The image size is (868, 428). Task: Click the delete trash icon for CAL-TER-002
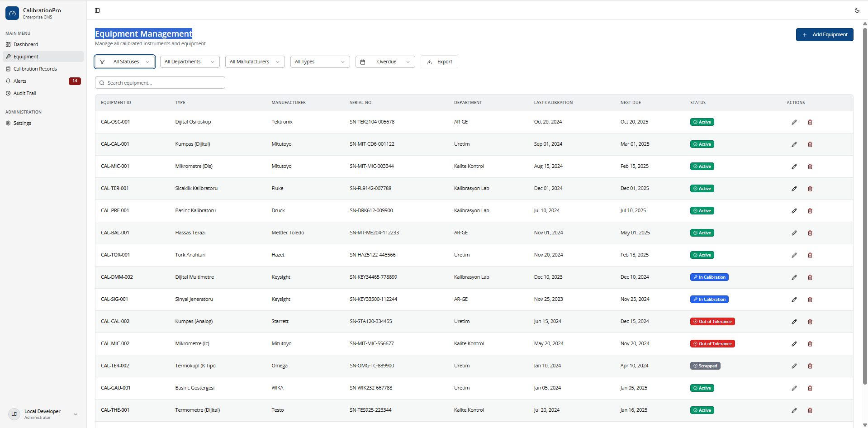coord(810,366)
